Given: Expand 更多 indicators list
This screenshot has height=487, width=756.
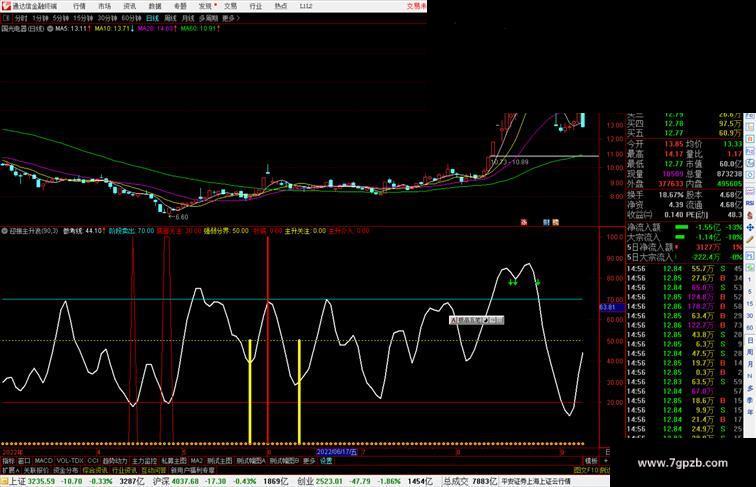Looking at the screenshot, I should click(x=309, y=461).
